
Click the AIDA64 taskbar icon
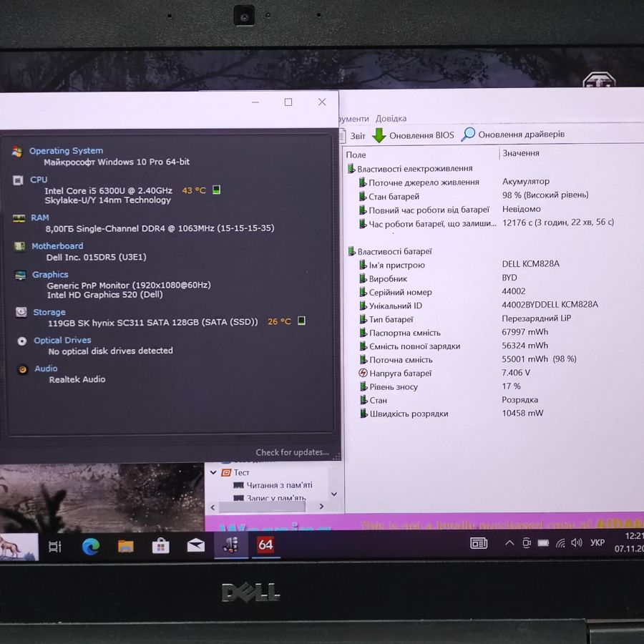coord(265,545)
